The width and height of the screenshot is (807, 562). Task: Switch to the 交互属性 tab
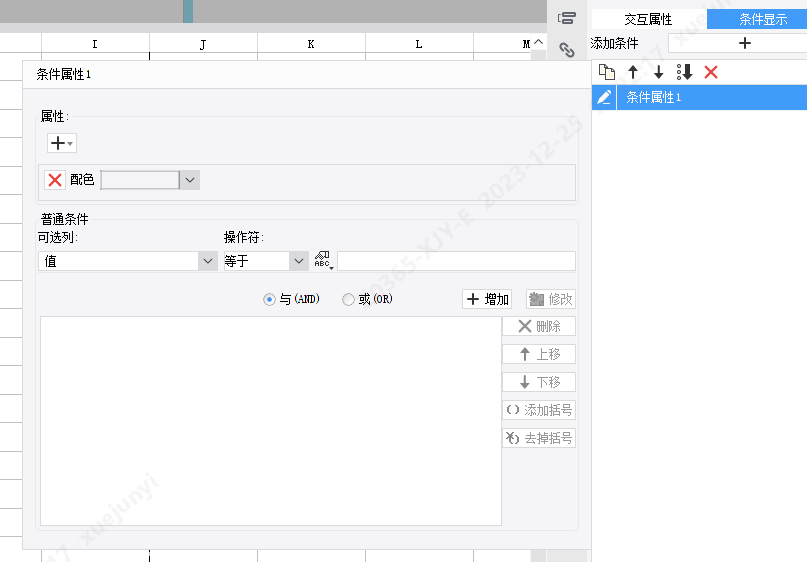pyautogui.click(x=648, y=20)
